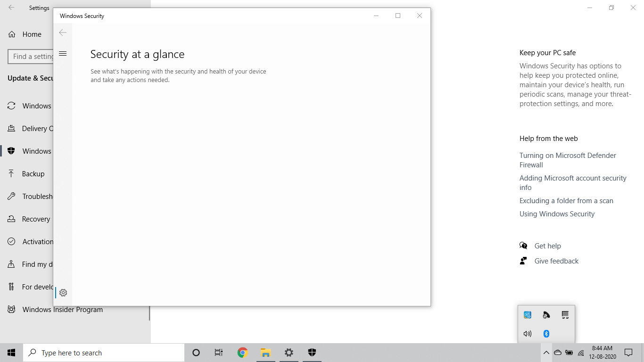Open File Explorer from the taskbar

click(x=265, y=353)
